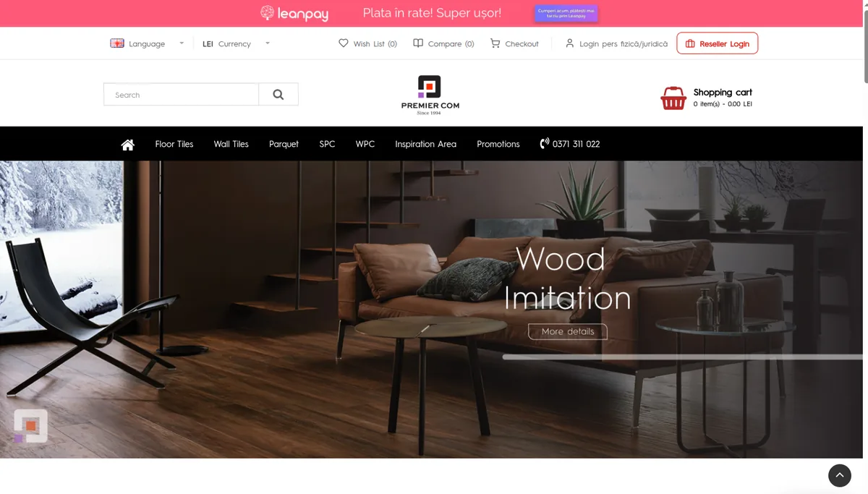The image size is (868, 494).
Task: Click the language flag icon
Action: [117, 43]
